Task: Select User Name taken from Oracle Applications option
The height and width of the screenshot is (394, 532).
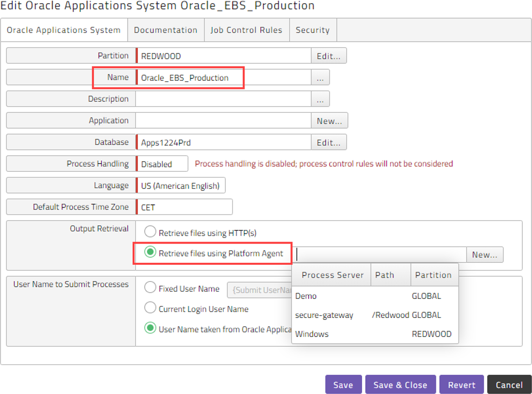Action: 151,328
